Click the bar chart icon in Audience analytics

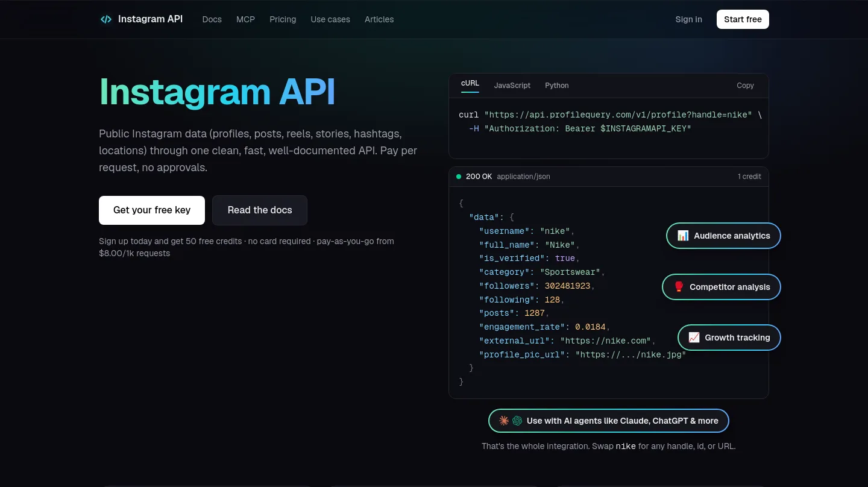[683, 236]
